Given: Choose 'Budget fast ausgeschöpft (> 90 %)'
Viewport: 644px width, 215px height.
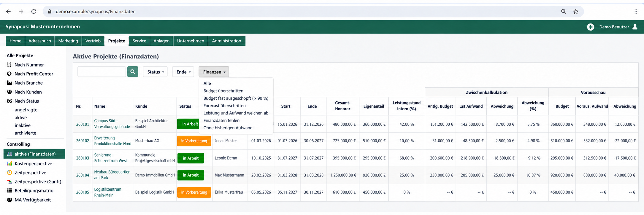Looking at the screenshot, I should (236, 98).
